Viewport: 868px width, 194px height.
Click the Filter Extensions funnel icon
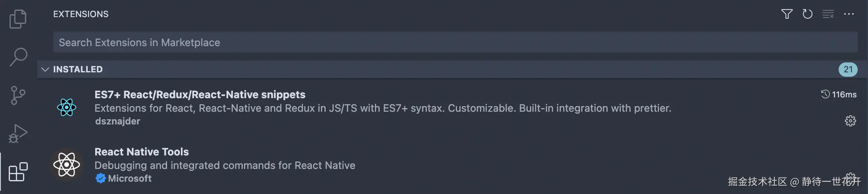[x=787, y=14]
